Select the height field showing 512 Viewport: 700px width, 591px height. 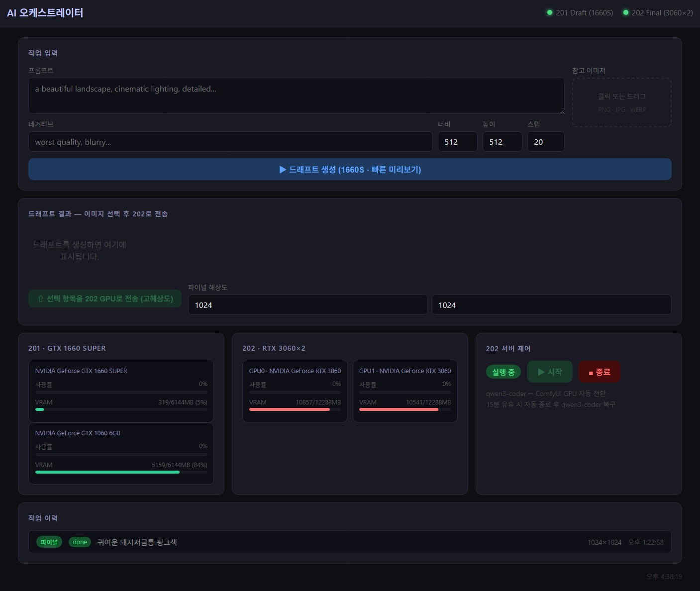(502, 142)
